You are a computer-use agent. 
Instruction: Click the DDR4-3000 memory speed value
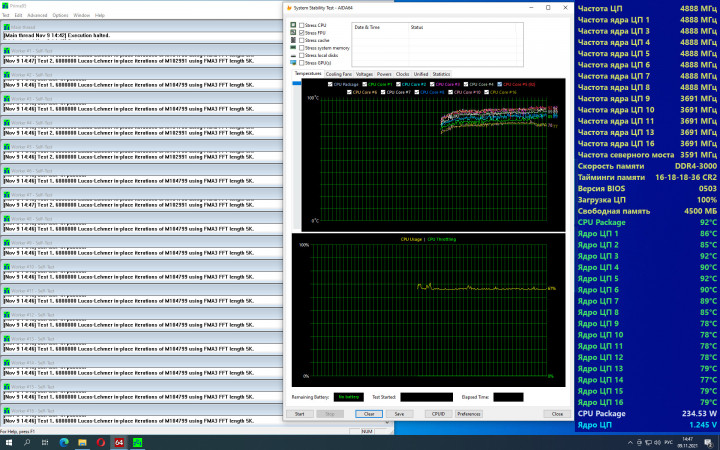pyautogui.click(x=696, y=166)
